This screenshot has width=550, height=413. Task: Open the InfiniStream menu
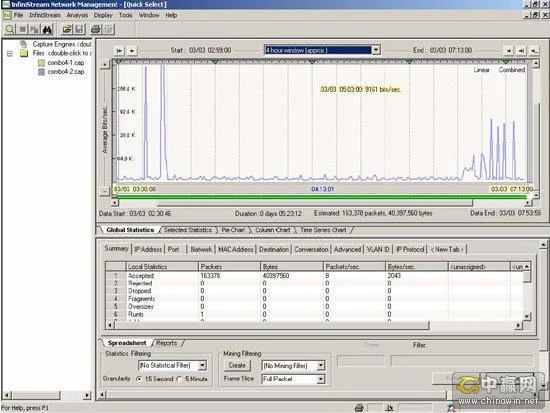[x=45, y=15]
